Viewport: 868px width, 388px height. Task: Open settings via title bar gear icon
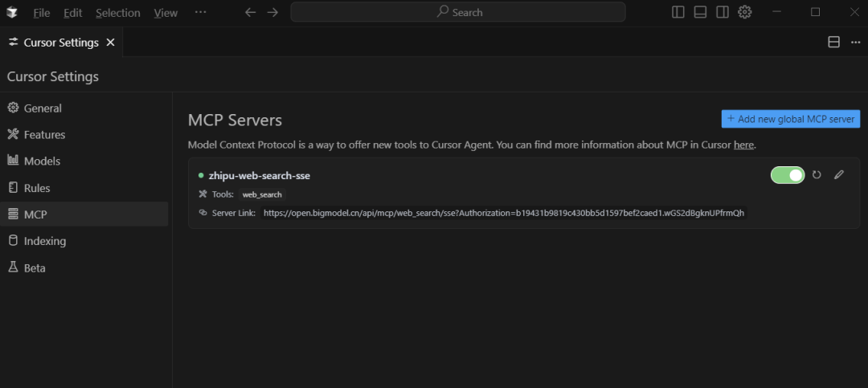coord(744,12)
